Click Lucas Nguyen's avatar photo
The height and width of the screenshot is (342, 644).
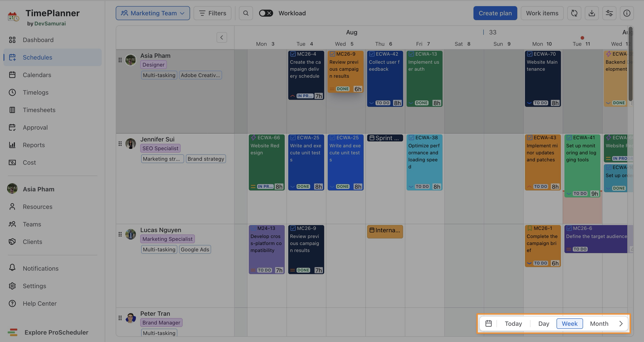click(x=130, y=234)
